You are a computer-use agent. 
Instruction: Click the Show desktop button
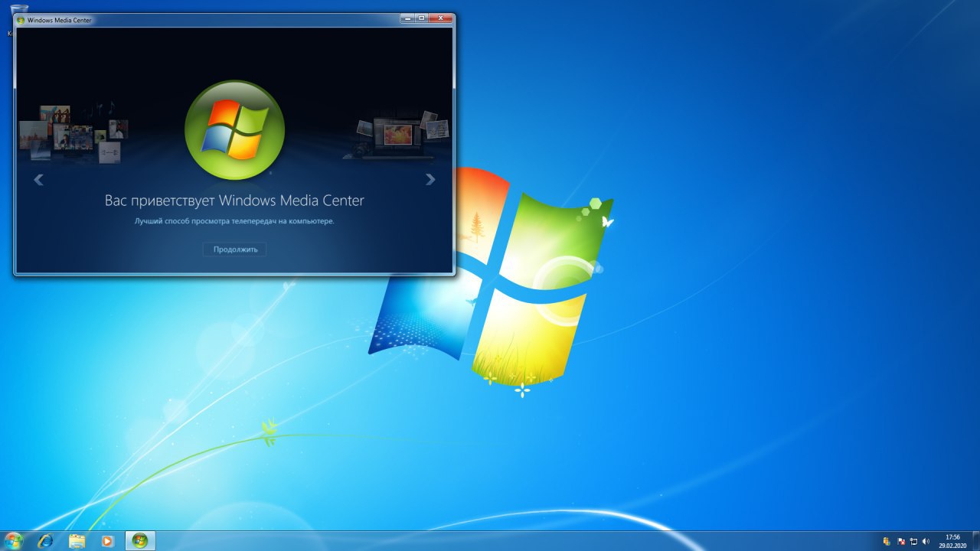[975, 541]
